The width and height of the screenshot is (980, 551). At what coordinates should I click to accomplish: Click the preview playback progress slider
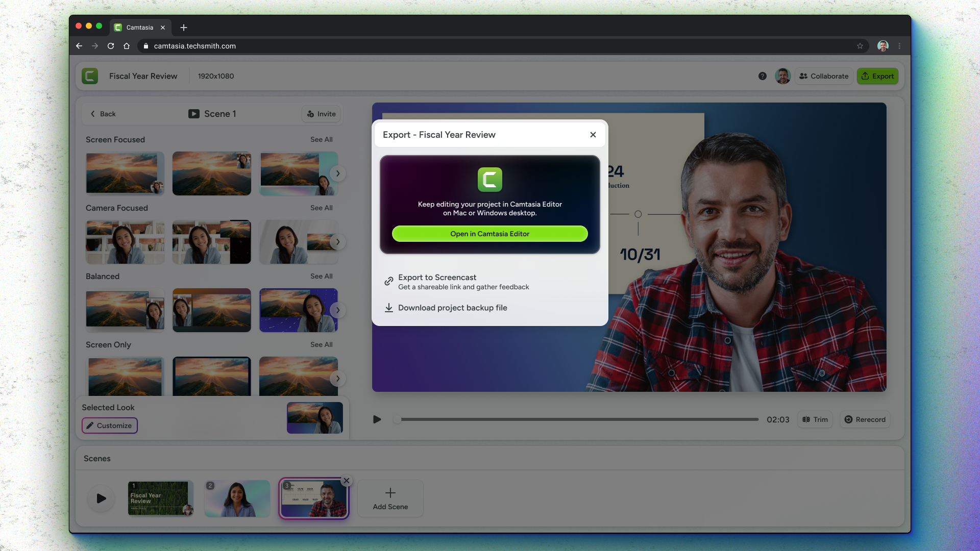tap(577, 419)
